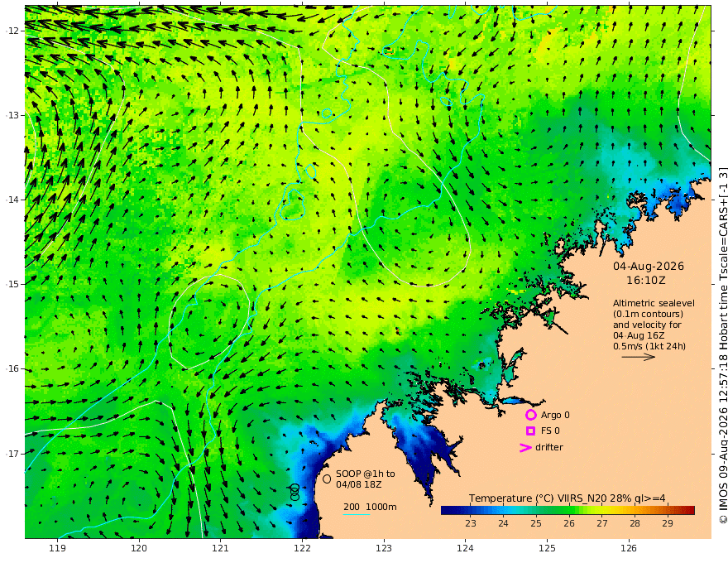Click the 23 degree mark on colorbar
Image resolution: width=728 pixels, height=563 pixels.
point(471,511)
